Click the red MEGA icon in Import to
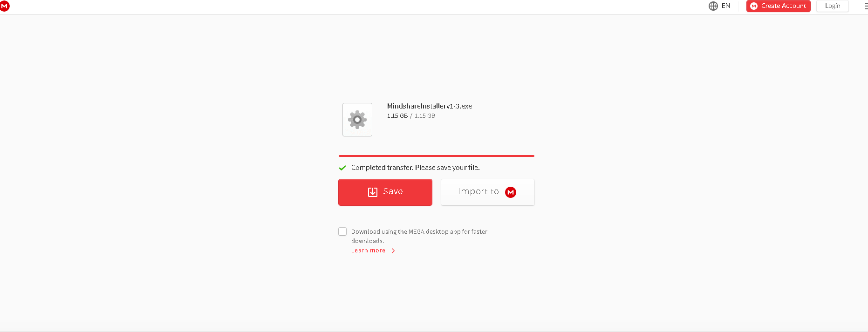The height and width of the screenshot is (332, 868). click(511, 192)
